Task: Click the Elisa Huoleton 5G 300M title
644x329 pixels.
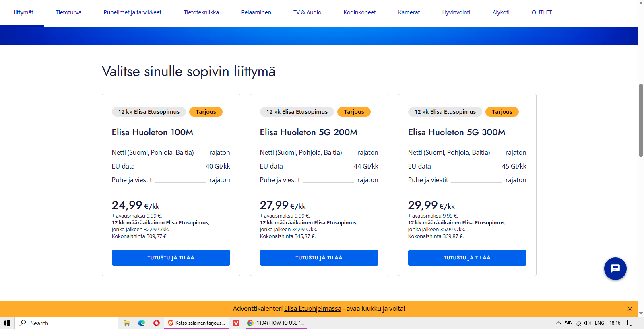Action: pos(457,132)
